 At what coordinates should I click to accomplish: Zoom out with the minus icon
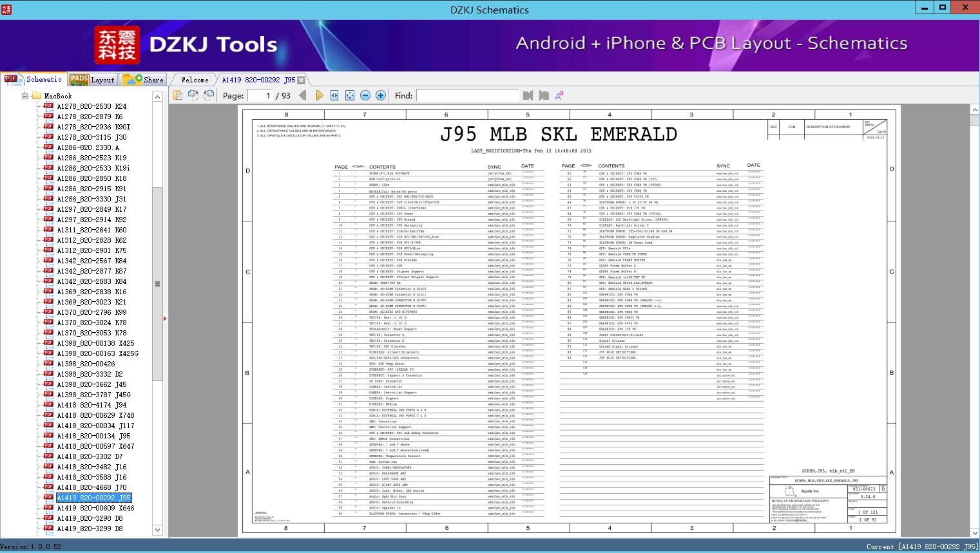[365, 95]
